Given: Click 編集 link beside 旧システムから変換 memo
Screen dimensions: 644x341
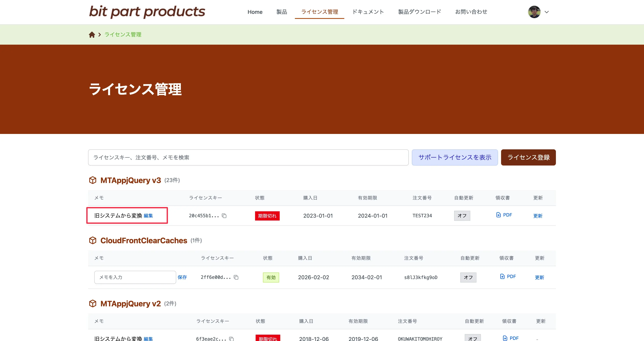Looking at the screenshot, I should 148,216.
